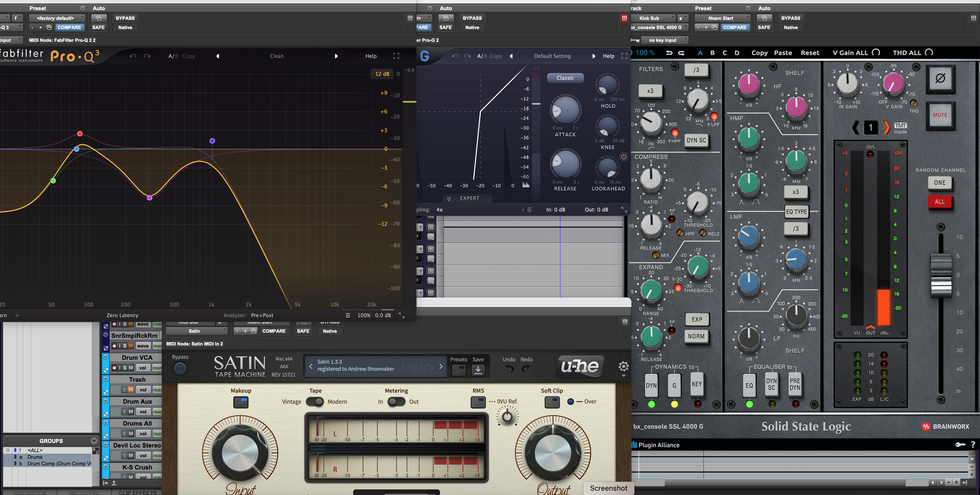The height and width of the screenshot is (495, 980).
Task: Toggle Pro-G full screen mode
Action: click(x=624, y=56)
